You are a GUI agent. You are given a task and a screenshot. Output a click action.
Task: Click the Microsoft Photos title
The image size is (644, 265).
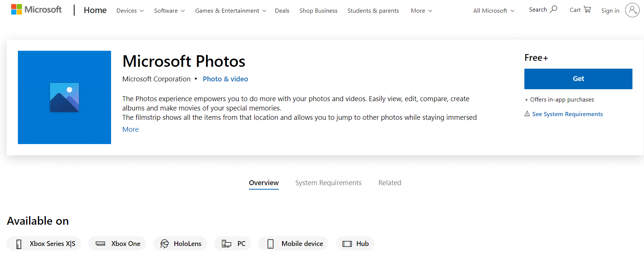point(184,61)
